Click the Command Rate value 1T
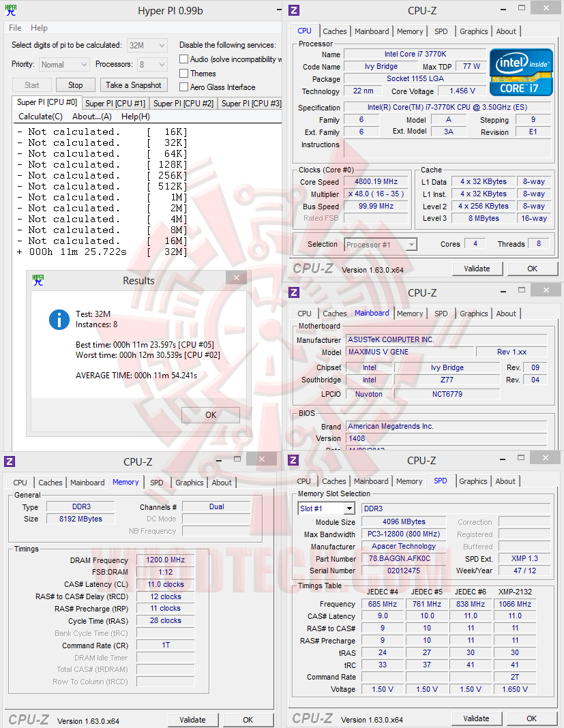Screen dimensions: 564x728 tap(166, 645)
